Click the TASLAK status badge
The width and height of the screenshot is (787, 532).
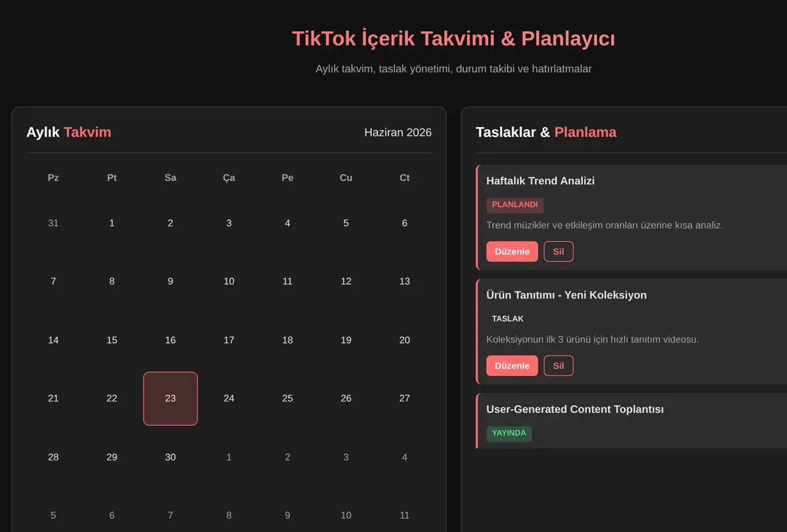tap(508, 319)
